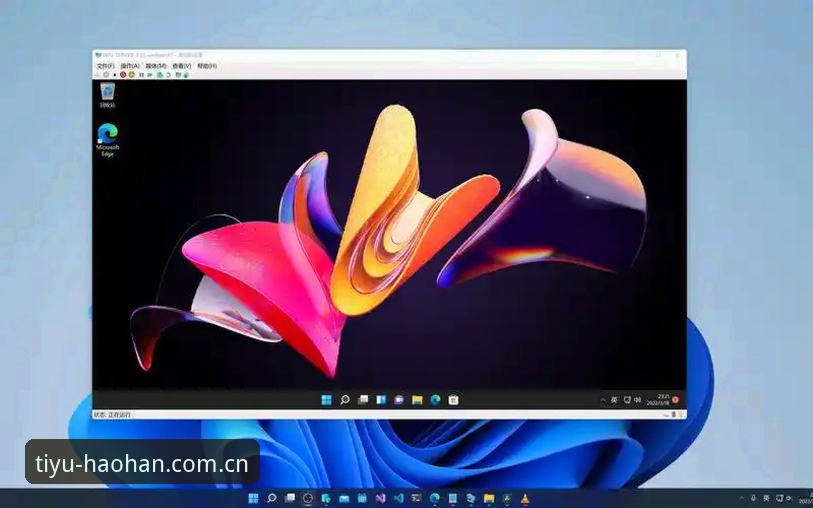Open Windows Terminal on the host taskbar
Viewport: 813px width, 508px height.
[x=416, y=498]
